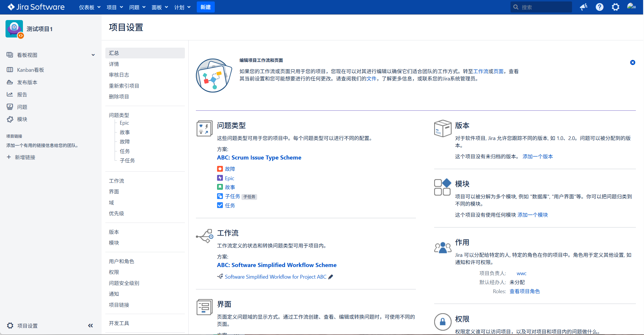Select 审核日志 in the settings menu
The image size is (644, 335).
click(119, 75)
